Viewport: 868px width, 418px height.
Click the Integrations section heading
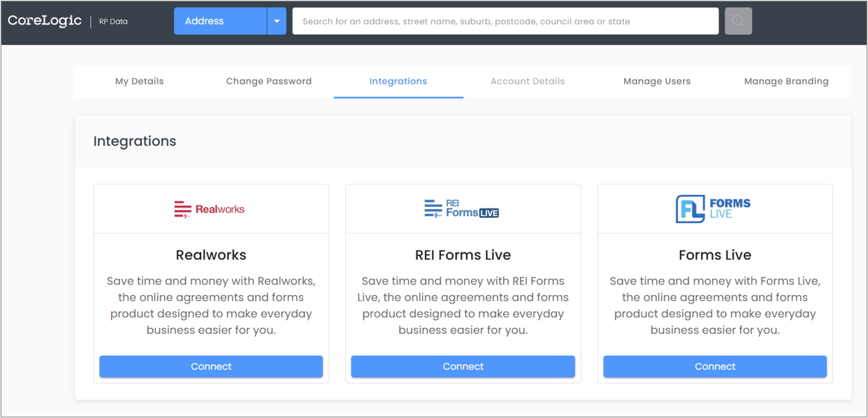pos(135,141)
